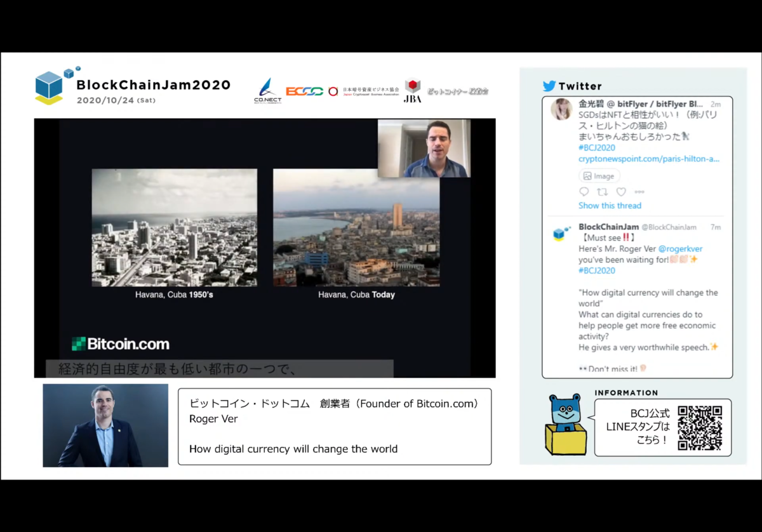Reply to the bitFlyer tweet

584,192
